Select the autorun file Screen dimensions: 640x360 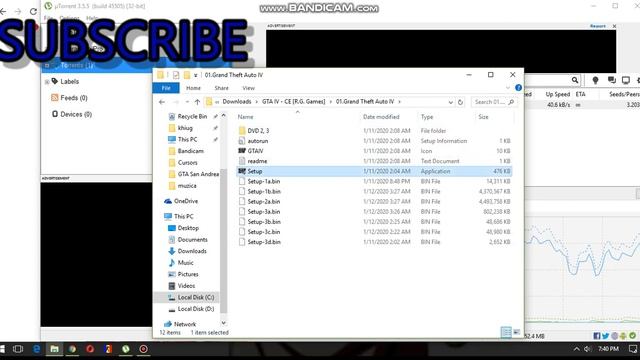[258, 141]
